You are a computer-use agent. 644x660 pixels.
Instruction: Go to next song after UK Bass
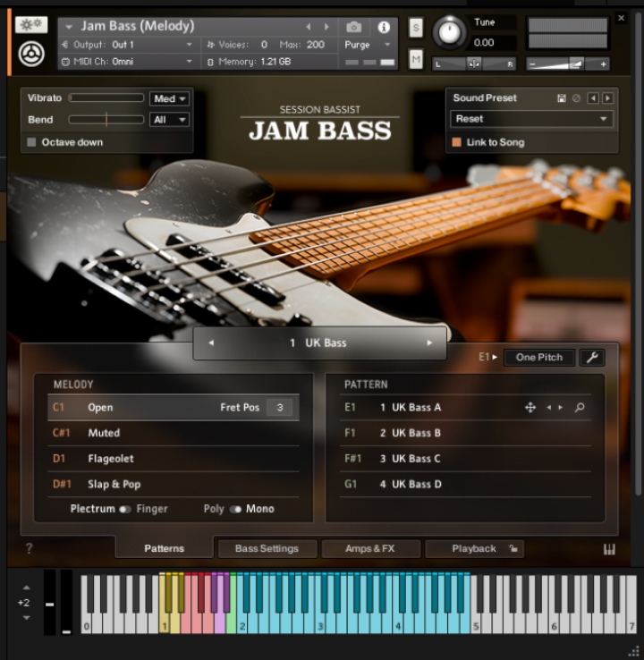[x=429, y=343]
